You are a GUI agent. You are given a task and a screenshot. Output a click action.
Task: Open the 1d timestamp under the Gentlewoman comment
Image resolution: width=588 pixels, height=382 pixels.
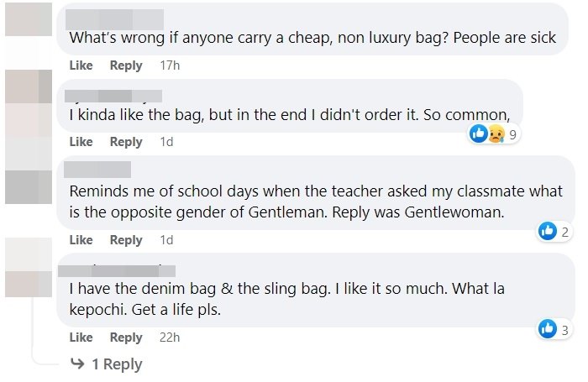coord(166,240)
